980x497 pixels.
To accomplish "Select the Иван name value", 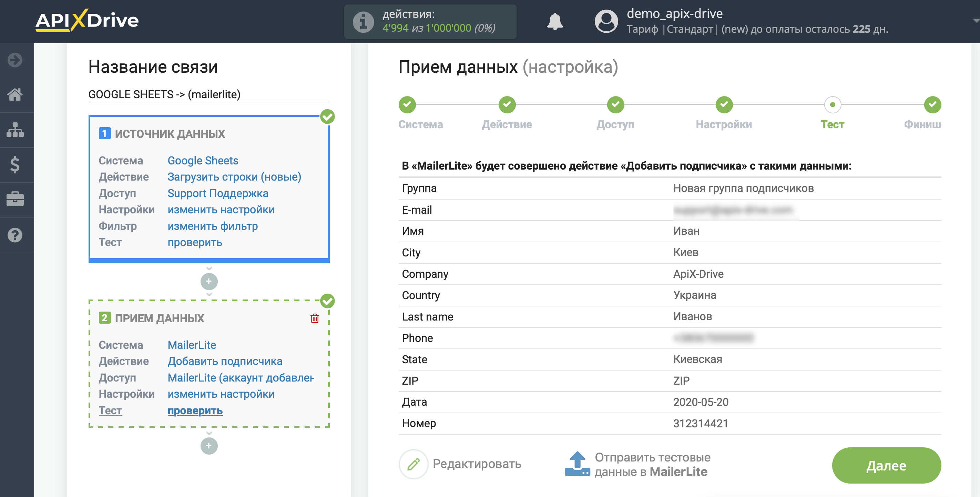I will 686,231.
